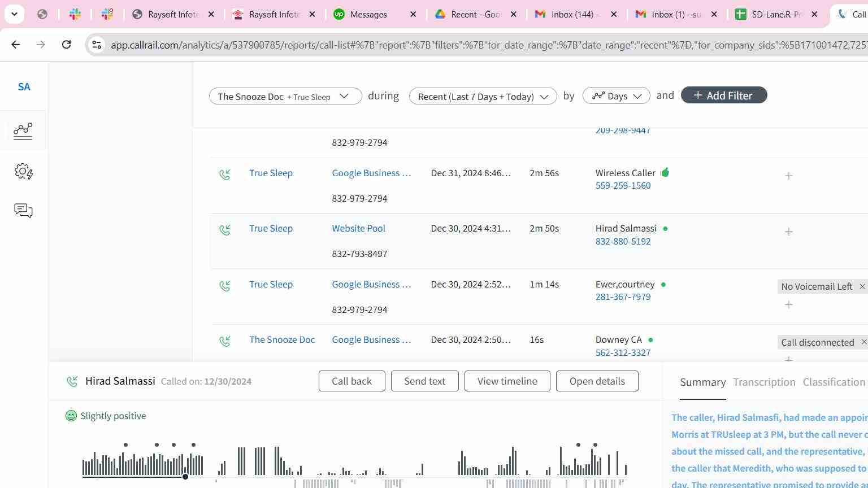The height and width of the screenshot is (488, 868).
Task: Click the Hirad Salmassi caller name in table
Action: tap(626, 229)
